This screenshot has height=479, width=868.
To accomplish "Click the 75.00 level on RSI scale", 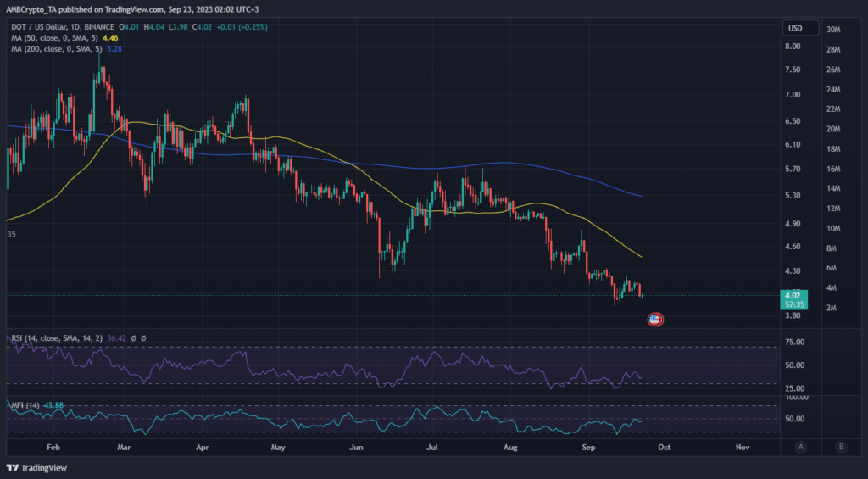I will tap(795, 343).
